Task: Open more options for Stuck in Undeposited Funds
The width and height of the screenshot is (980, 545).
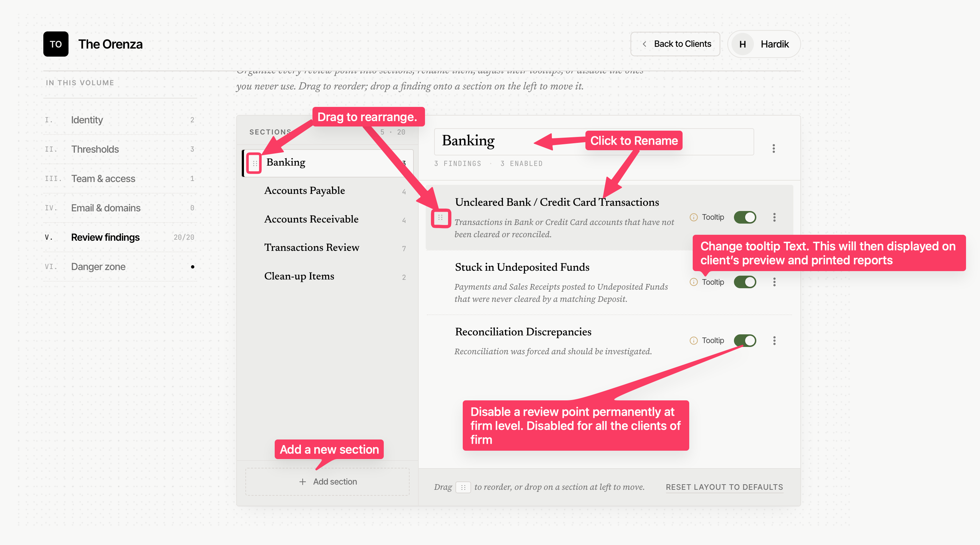Action: [x=774, y=282]
